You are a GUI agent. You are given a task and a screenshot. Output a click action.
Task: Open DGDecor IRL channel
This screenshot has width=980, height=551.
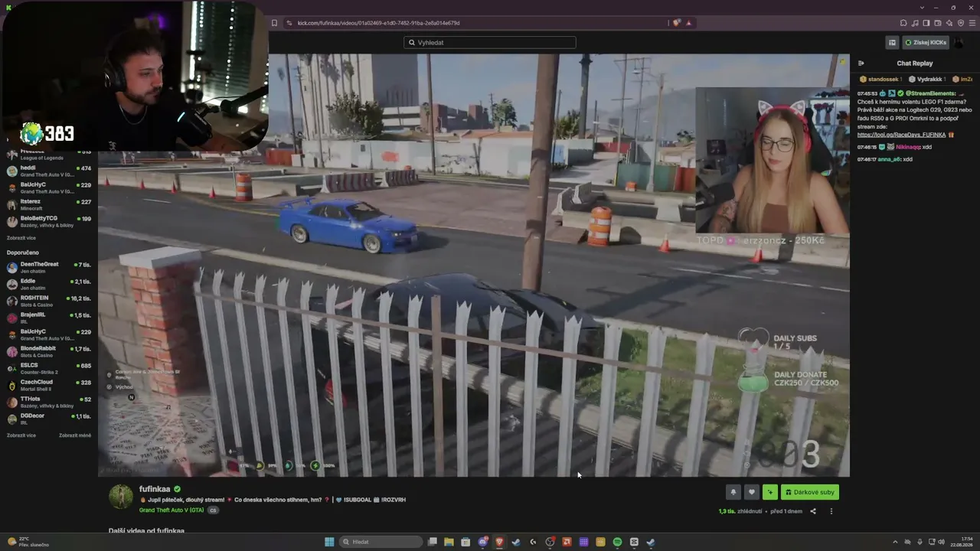pos(49,419)
